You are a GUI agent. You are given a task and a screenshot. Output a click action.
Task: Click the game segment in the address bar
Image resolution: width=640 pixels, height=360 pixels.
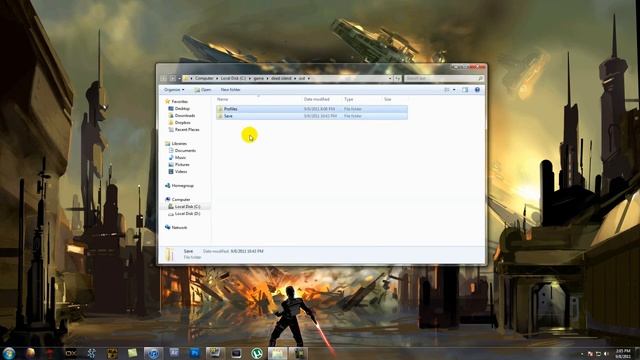pyautogui.click(x=259, y=78)
